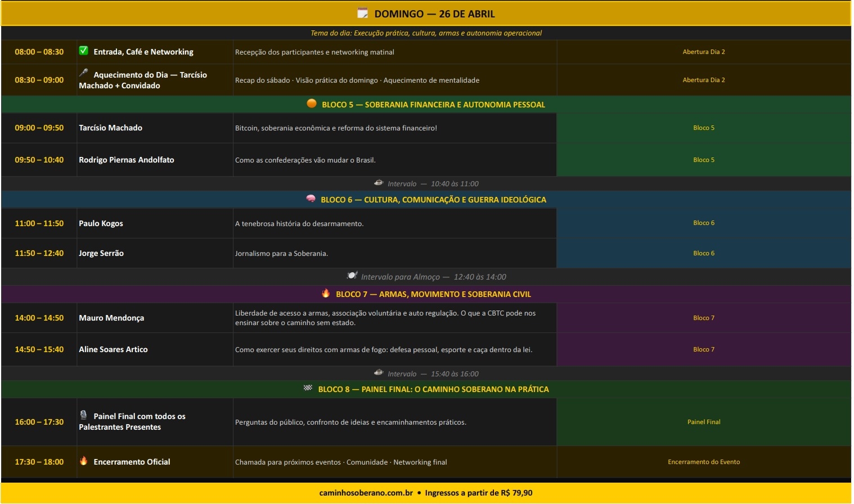Select time slot 09:50 – 10:40
The width and height of the screenshot is (854, 504).
39,160
